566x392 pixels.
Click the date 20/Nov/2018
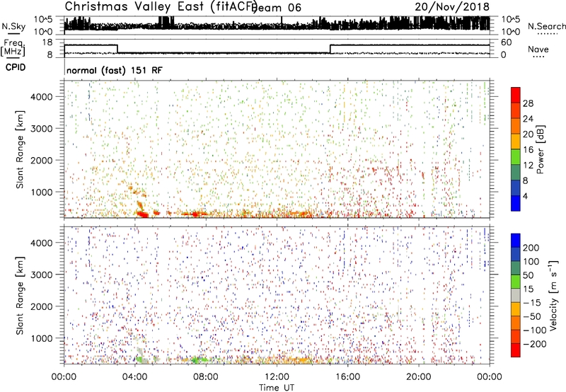[x=452, y=7]
